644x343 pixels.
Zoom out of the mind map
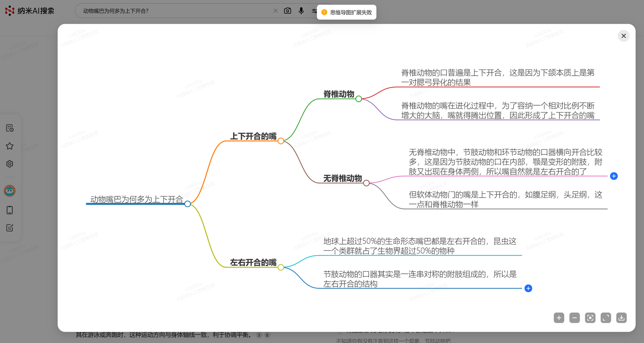tap(574, 318)
